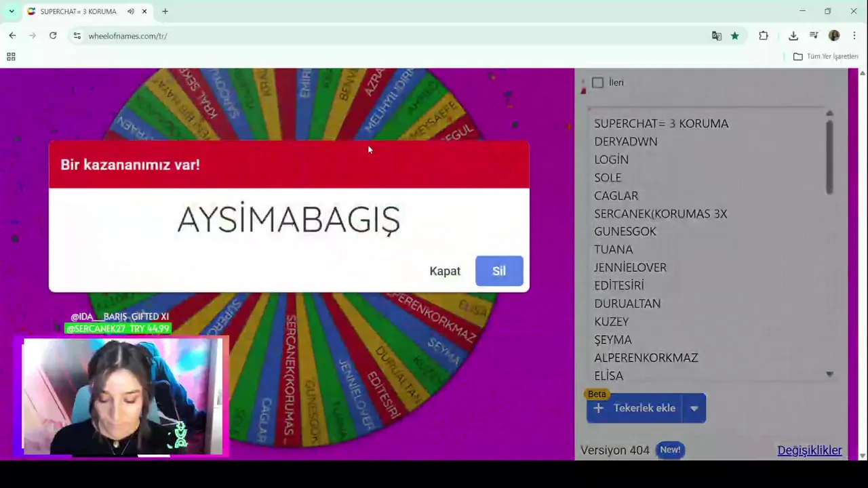Click the Versiyon 404 text

[615, 450]
